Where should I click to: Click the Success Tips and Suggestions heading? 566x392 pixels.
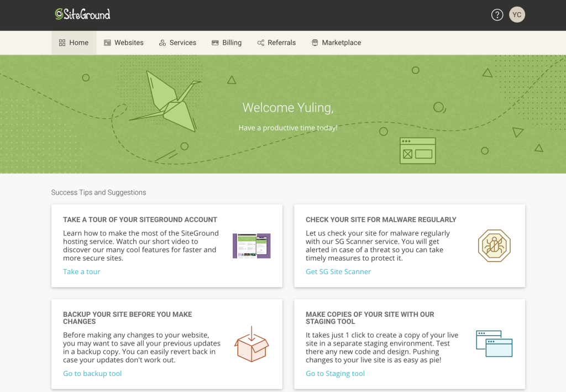pos(98,192)
